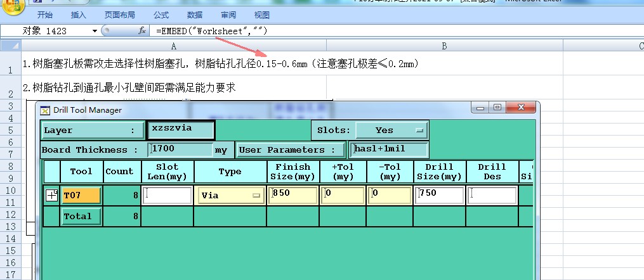Open the 审阅 ribbon tab

point(228,15)
